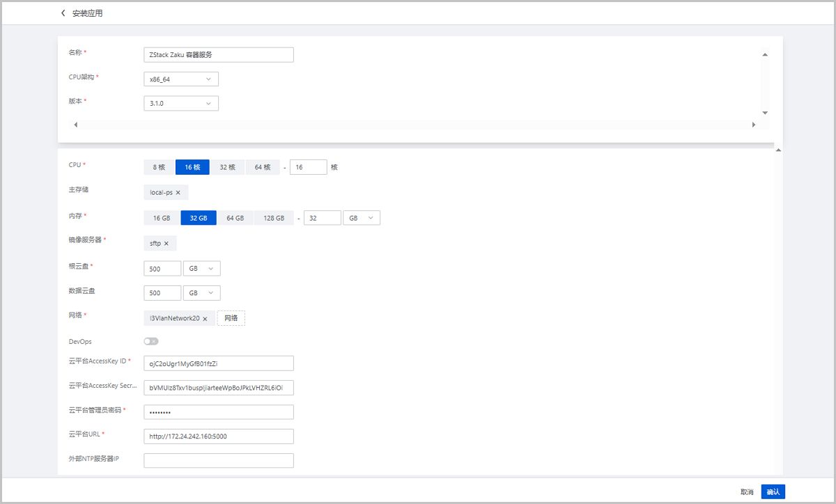Toggle the DevOps switch
The image size is (836, 504).
(151, 341)
